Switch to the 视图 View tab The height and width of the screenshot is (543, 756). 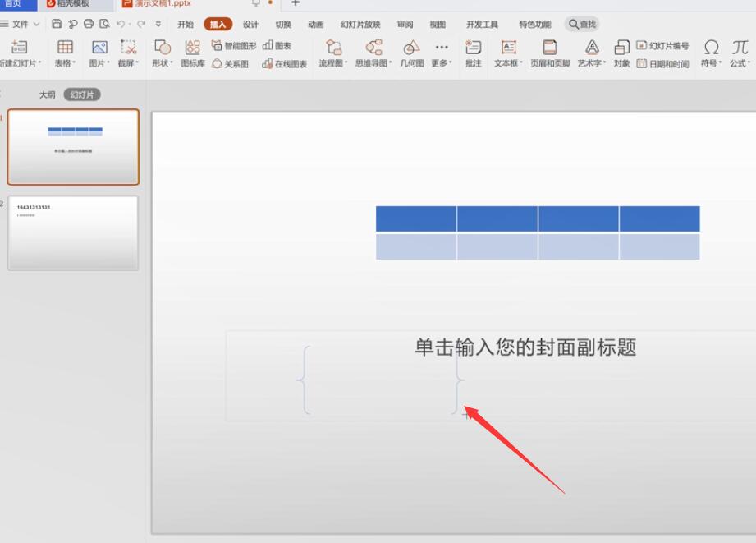click(438, 24)
